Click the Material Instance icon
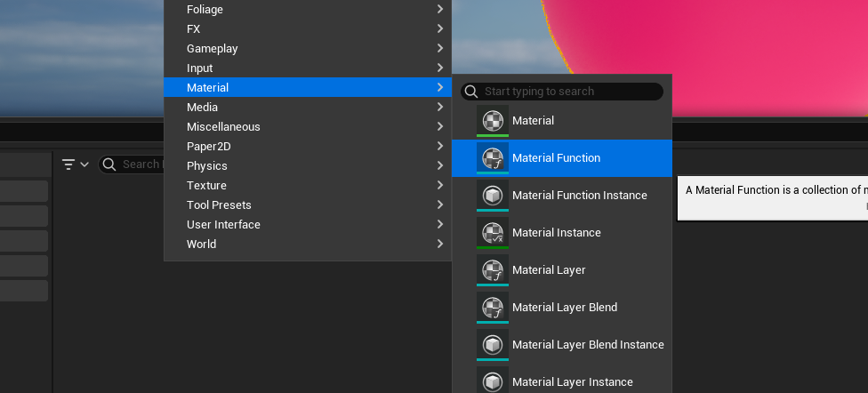868x393 pixels. click(x=492, y=233)
